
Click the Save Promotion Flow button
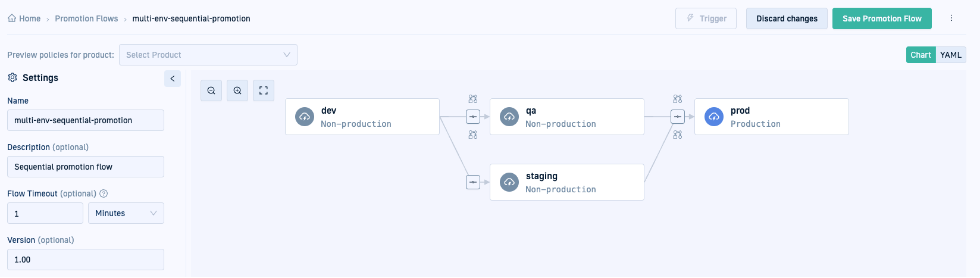pyautogui.click(x=882, y=18)
